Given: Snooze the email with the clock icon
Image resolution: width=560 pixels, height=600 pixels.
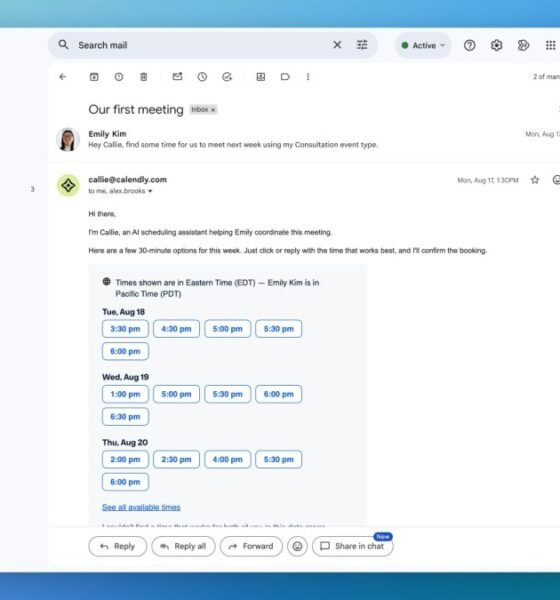Looking at the screenshot, I should 202,77.
